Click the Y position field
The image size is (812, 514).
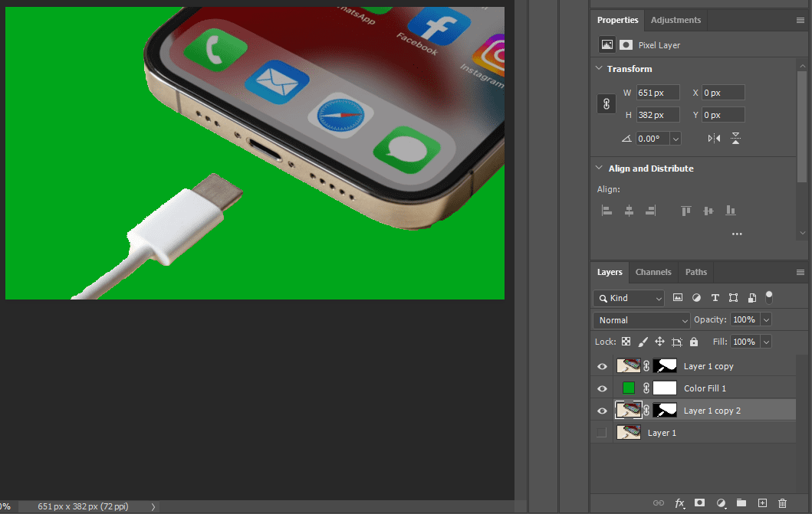click(x=723, y=115)
